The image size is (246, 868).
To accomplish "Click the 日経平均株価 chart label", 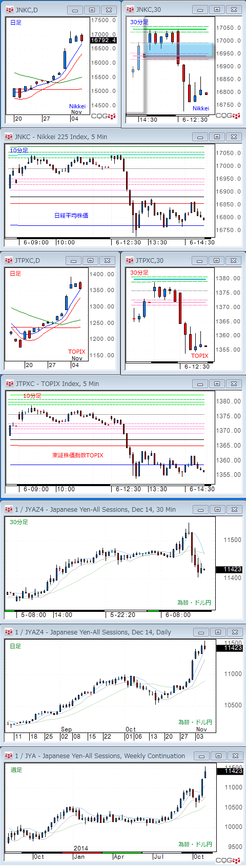I will coord(71,216).
